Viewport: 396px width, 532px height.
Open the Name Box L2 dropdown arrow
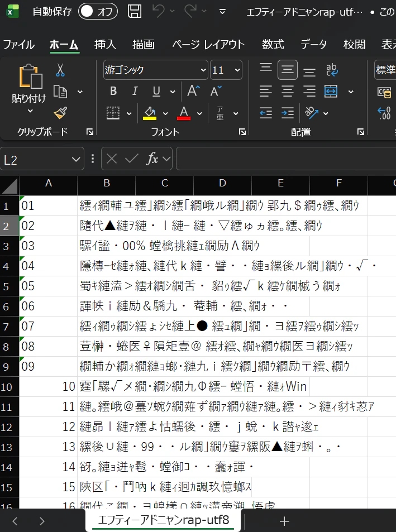pyautogui.click(x=77, y=159)
